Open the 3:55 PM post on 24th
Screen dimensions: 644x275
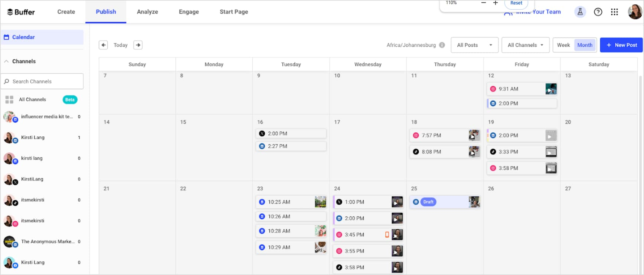pyautogui.click(x=368, y=251)
